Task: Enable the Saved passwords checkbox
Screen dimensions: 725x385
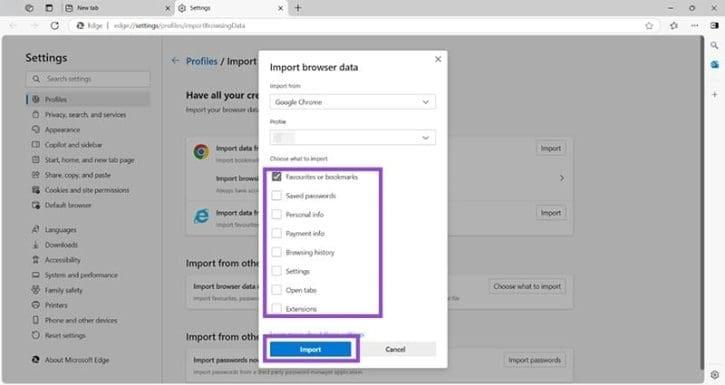Action: (276, 196)
